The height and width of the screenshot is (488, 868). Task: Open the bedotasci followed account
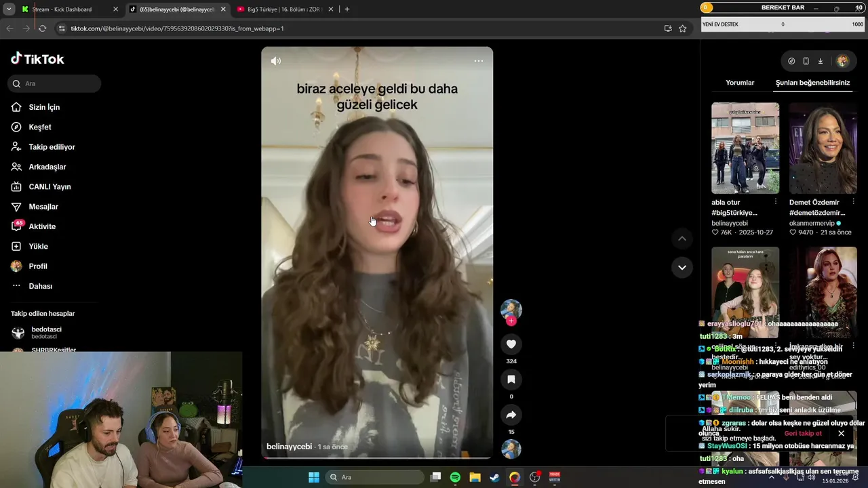click(46, 333)
